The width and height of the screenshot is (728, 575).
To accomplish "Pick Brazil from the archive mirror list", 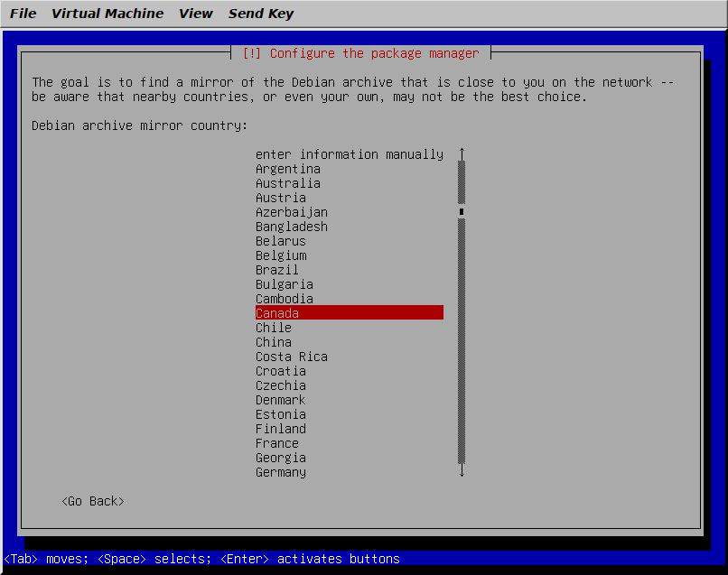I will 277,269.
